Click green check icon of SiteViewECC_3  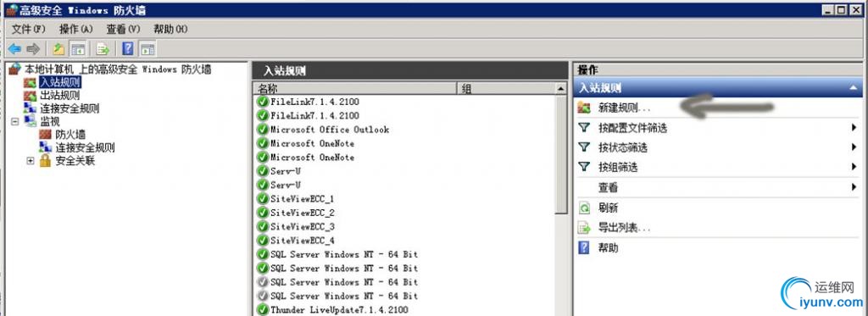coord(263,226)
